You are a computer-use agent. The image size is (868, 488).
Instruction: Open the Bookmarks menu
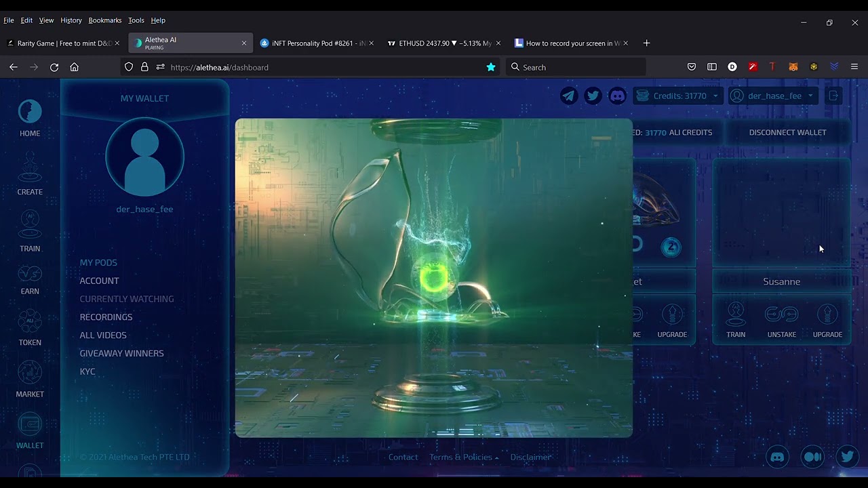point(105,20)
